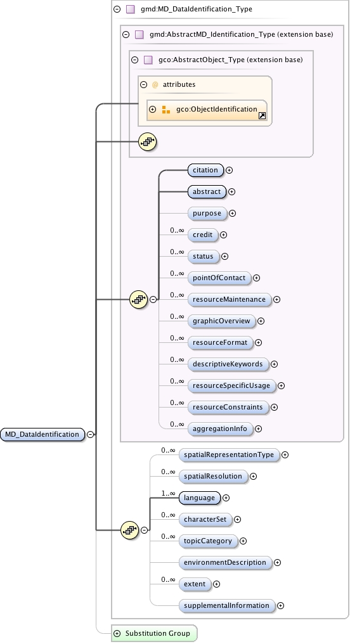Collapse the attributes section
350x644 pixels.
[143, 84]
